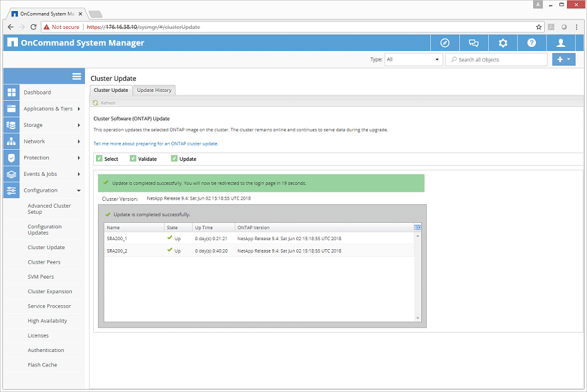Click the Not secure warning icon
Viewport: 587px width, 392px height.
point(46,27)
